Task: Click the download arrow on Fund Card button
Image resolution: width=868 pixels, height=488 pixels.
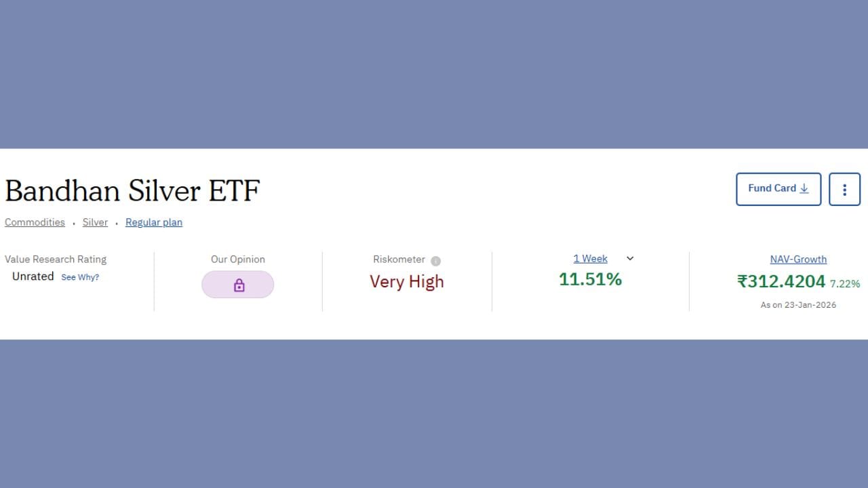Action: click(804, 188)
